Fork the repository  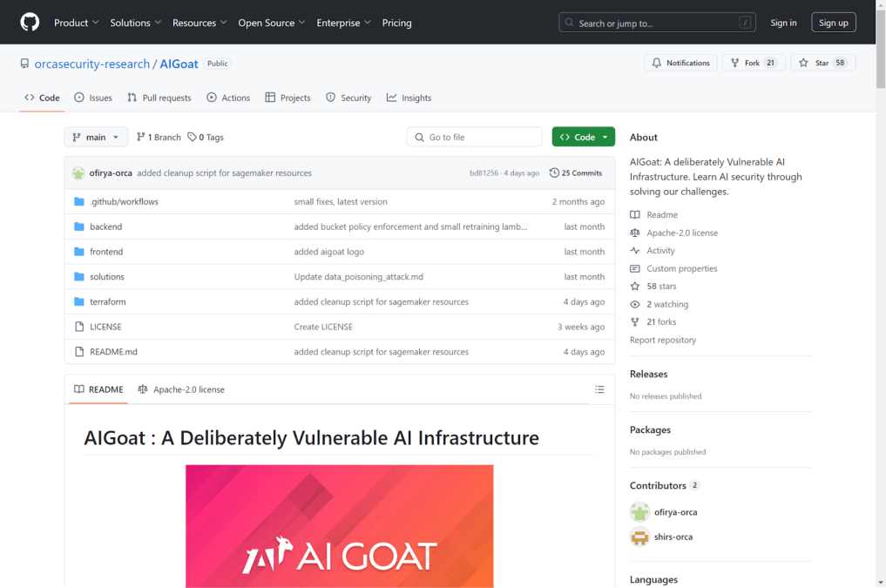[x=754, y=63]
